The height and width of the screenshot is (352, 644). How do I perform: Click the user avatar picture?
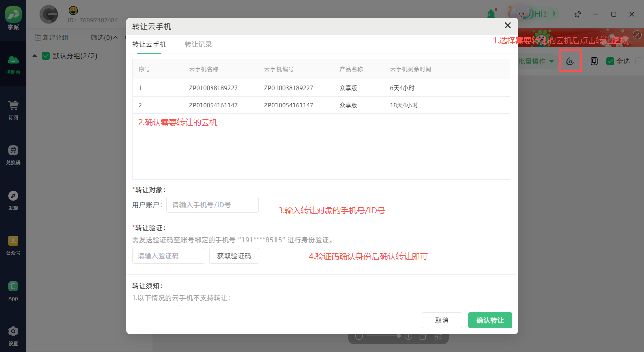pyautogui.click(x=49, y=15)
